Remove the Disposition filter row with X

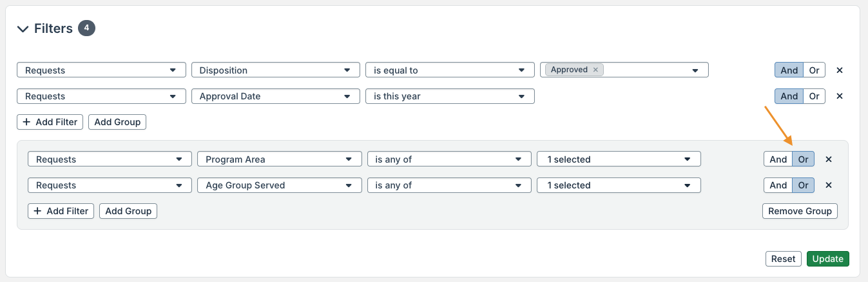(840, 70)
